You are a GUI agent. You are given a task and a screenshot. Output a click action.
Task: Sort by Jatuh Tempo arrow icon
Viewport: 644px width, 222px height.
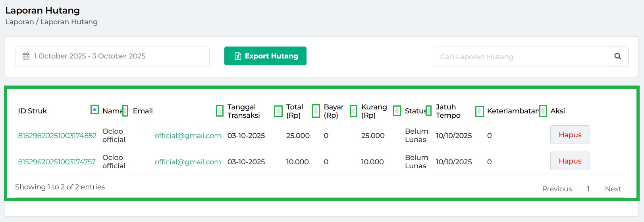(479, 111)
